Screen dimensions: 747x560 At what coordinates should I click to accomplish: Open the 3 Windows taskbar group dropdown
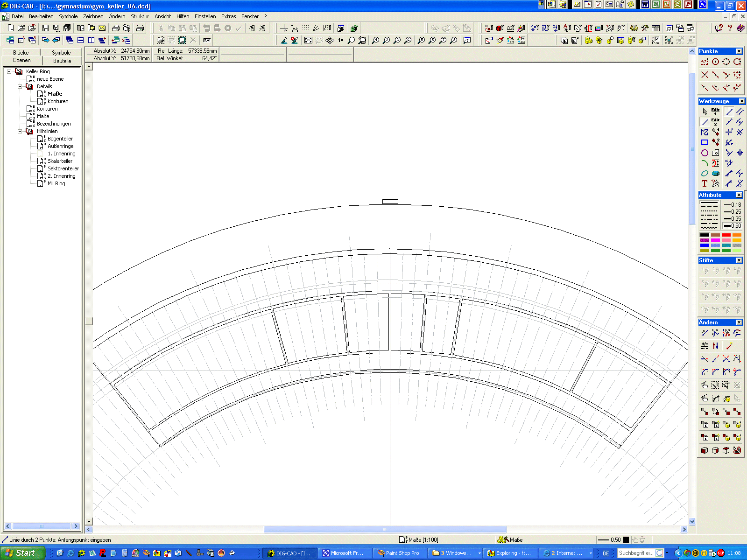pyautogui.click(x=479, y=553)
